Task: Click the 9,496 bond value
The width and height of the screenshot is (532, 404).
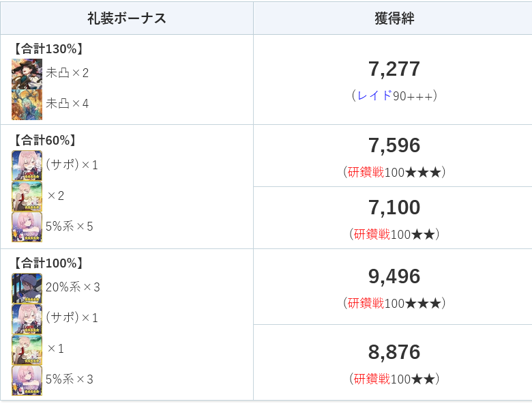Action: (394, 276)
